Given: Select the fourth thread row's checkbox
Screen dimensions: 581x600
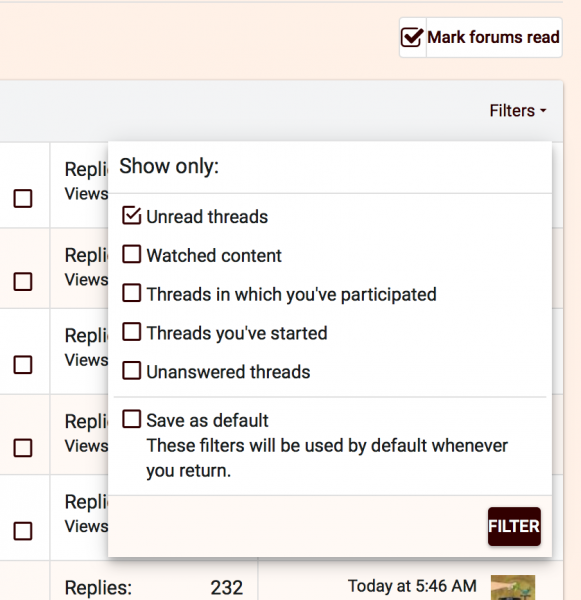Looking at the screenshot, I should point(23,448).
